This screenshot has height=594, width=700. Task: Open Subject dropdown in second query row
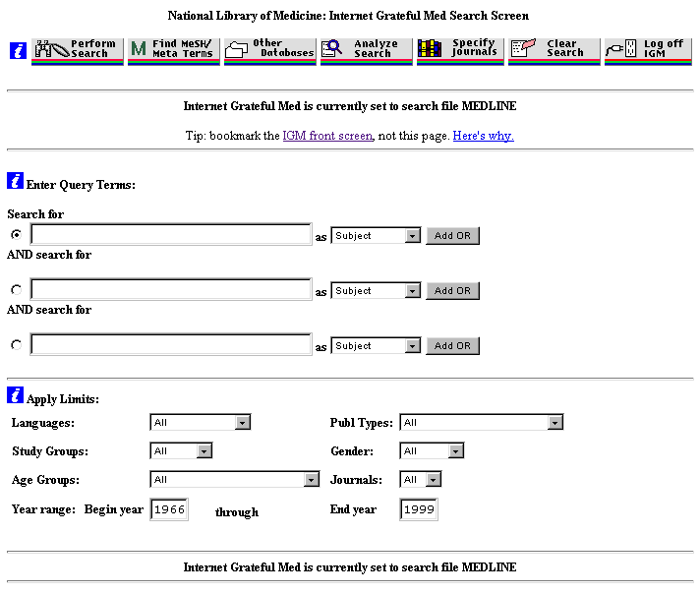(x=376, y=291)
